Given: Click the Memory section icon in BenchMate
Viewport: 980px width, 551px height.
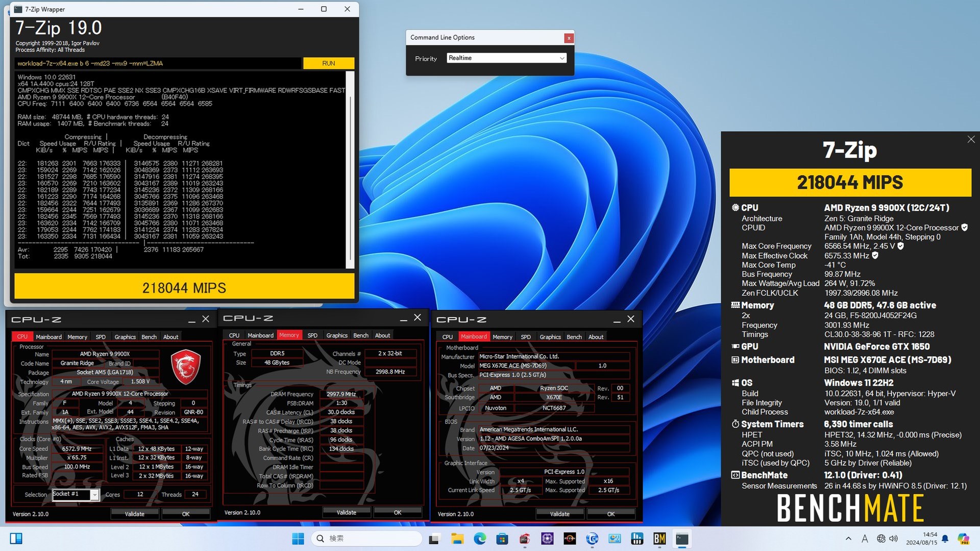Looking at the screenshot, I should pos(735,305).
